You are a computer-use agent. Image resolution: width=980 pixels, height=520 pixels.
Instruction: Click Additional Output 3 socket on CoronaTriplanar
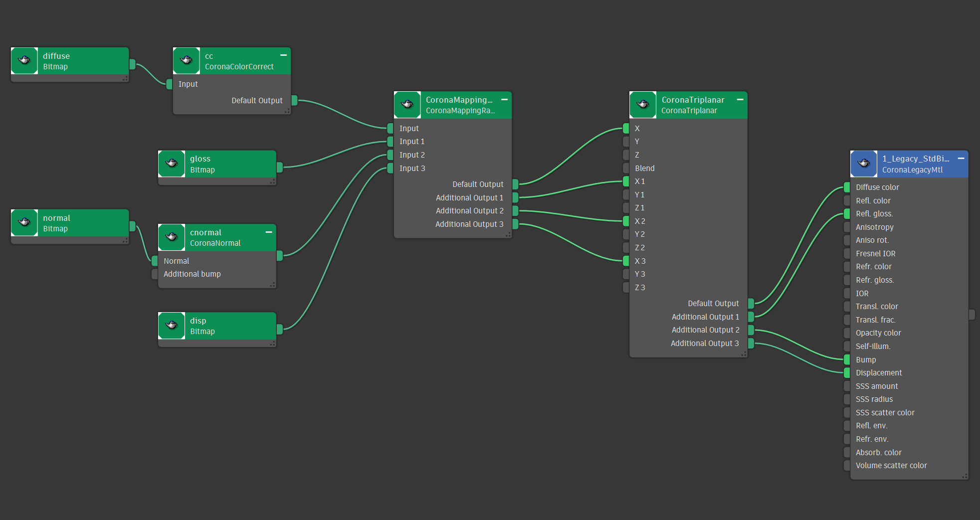coord(751,343)
